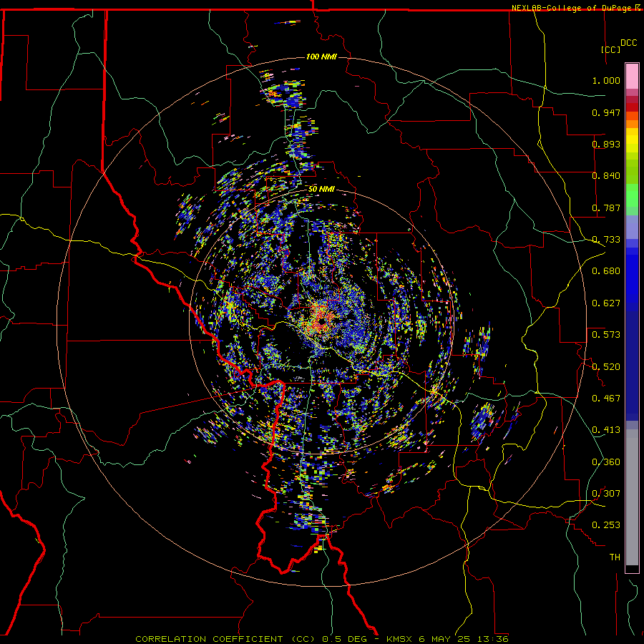
Task: Click the 100 NMI range ring label
Action: [321, 57]
